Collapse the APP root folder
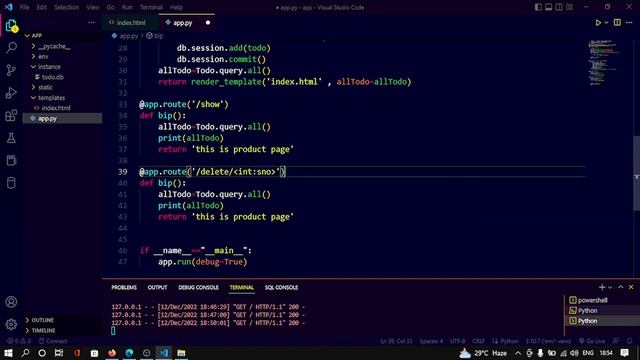The image size is (640, 360). [x=27, y=36]
